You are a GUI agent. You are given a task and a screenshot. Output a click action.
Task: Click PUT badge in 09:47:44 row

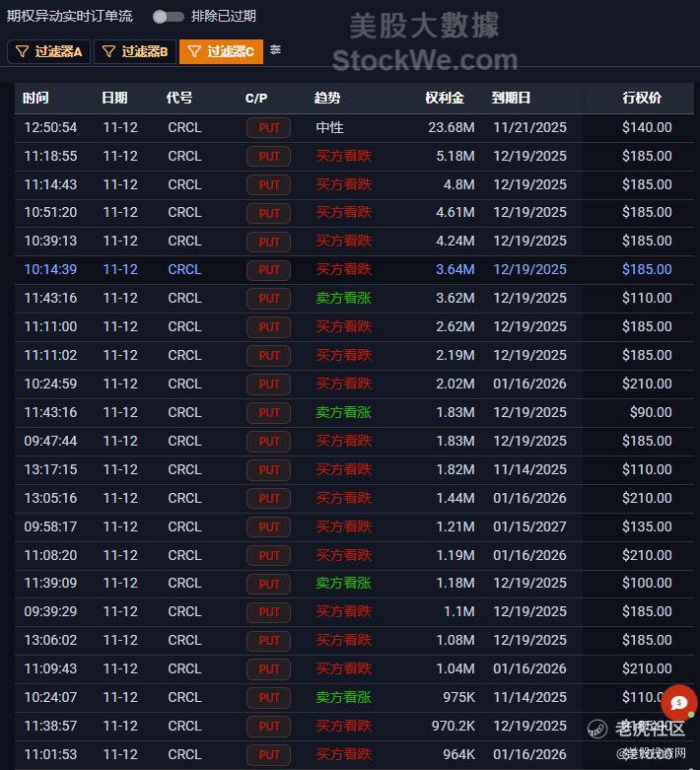click(269, 441)
